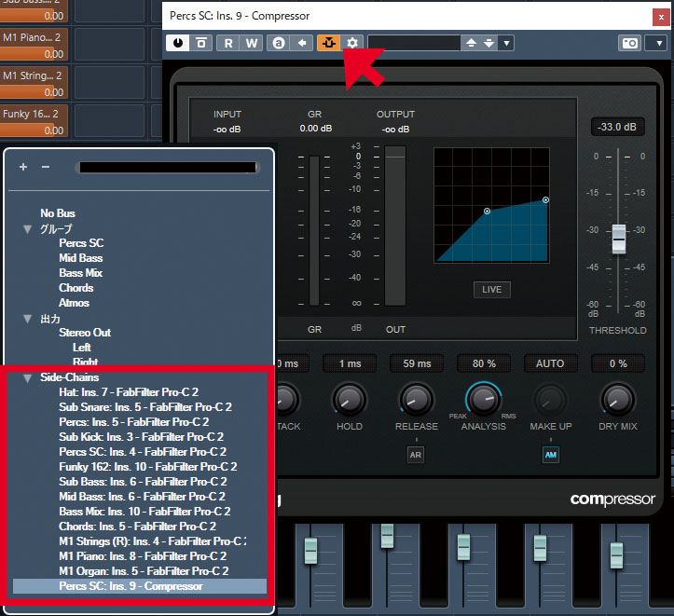674x616 pixels.
Task: Click the AUTO make-up value field
Action: click(x=550, y=363)
